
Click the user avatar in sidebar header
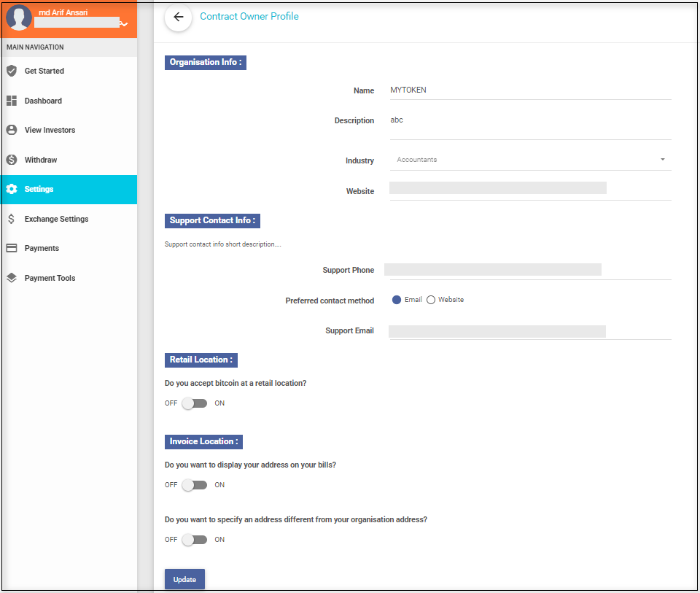pos(19,18)
